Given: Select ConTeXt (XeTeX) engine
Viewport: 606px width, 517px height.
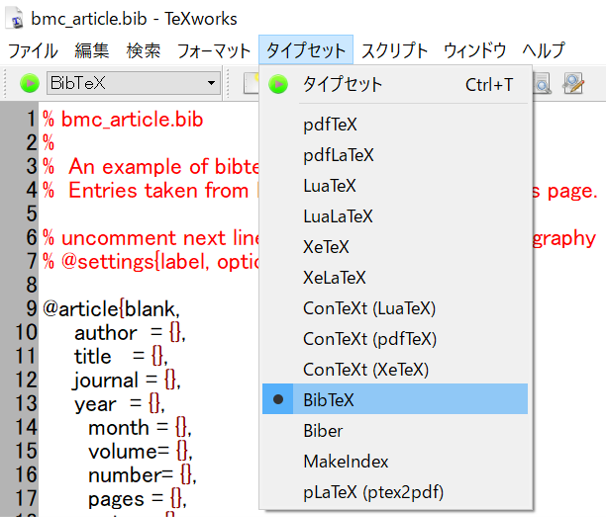Looking at the screenshot, I should (395, 369).
